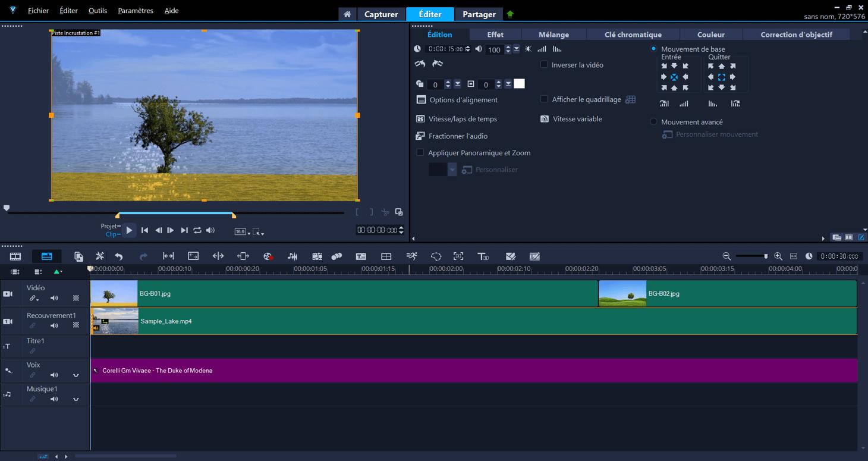Check Afficher le quadrillage
The height and width of the screenshot is (461, 868).
(x=544, y=99)
